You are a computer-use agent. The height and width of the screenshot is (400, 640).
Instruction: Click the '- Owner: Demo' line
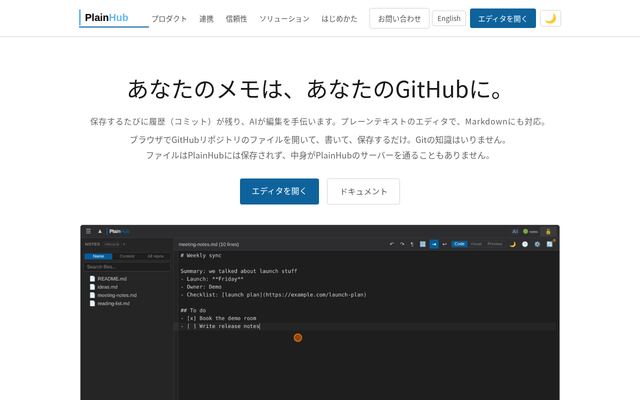201,287
